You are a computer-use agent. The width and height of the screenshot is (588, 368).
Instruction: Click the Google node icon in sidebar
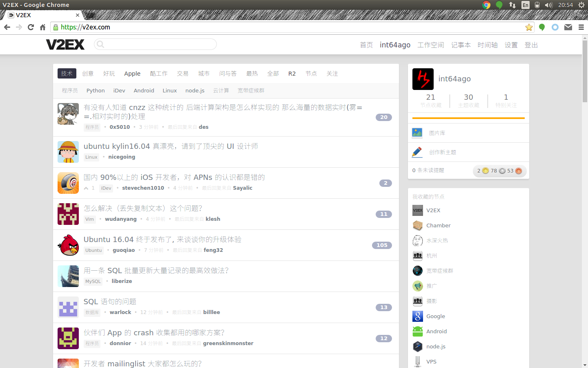(417, 316)
